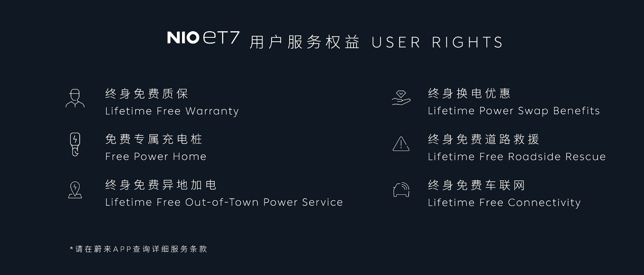Image resolution: width=644 pixels, height=275 pixels.
Task: Click the NIO ET7 logo
Action: tap(203, 38)
